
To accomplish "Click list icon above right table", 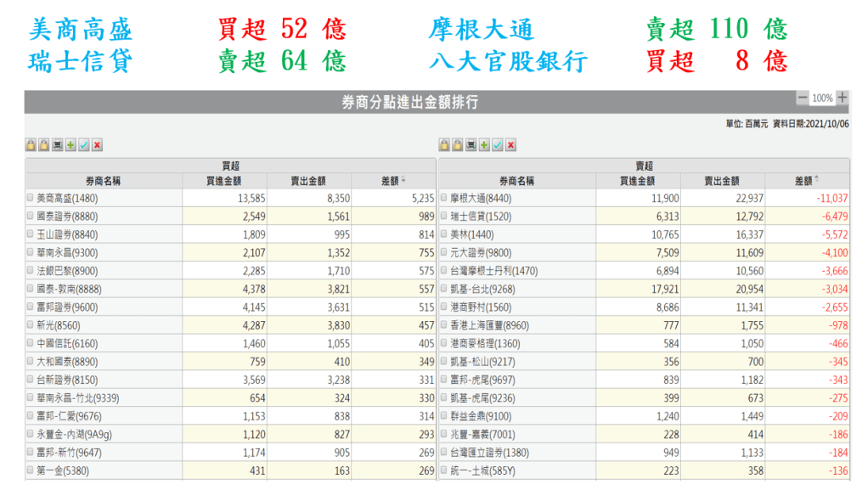I will (x=471, y=145).
